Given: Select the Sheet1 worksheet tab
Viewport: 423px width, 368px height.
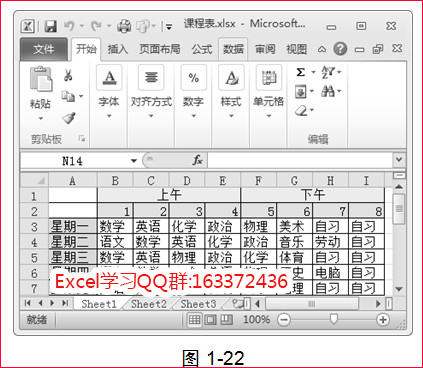Looking at the screenshot, I should [x=99, y=304].
